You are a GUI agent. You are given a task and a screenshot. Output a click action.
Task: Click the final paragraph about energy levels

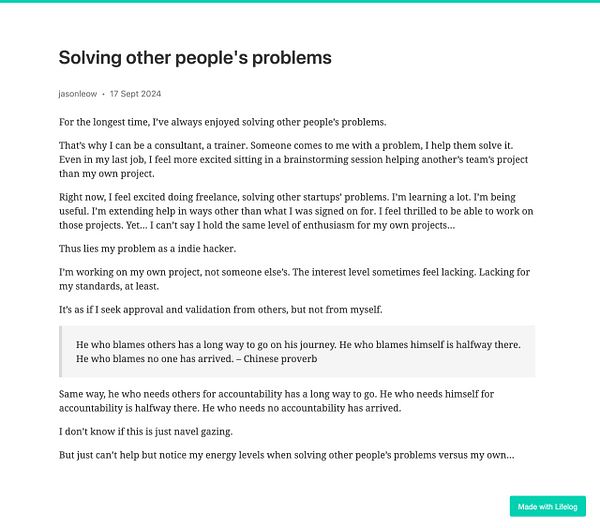point(287,455)
